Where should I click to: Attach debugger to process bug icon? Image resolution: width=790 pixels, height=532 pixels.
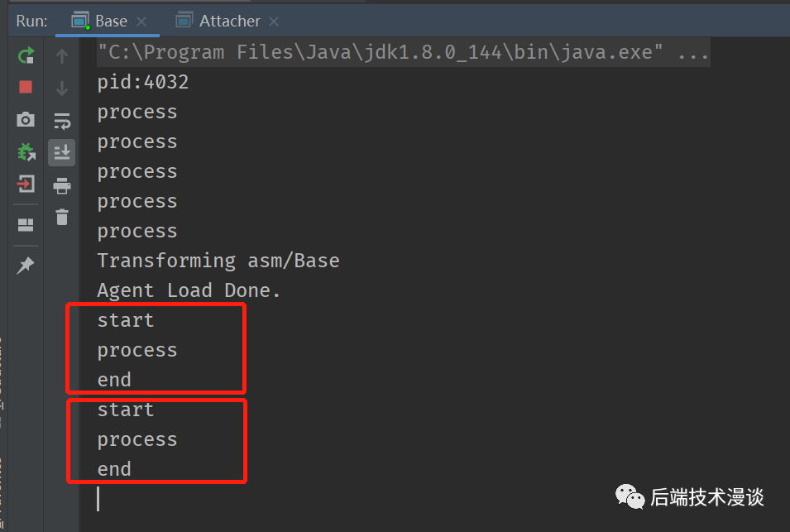pyautogui.click(x=26, y=151)
